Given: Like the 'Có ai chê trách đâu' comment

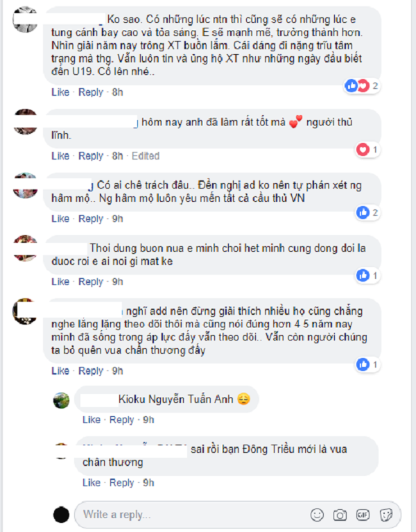Looking at the screenshot, I should (60, 219).
